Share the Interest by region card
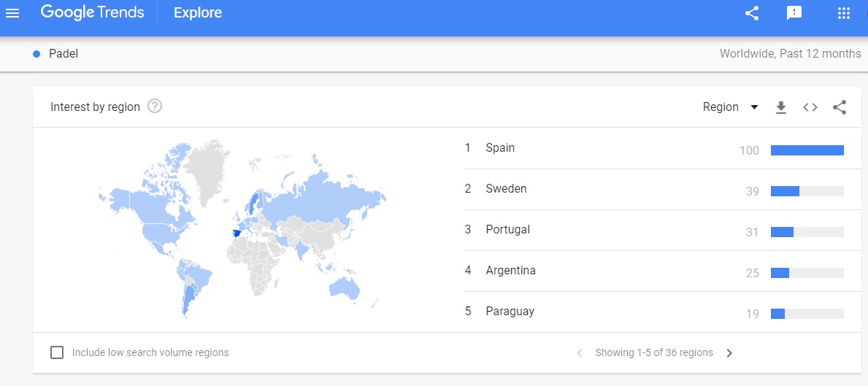The image size is (868, 386). click(840, 107)
